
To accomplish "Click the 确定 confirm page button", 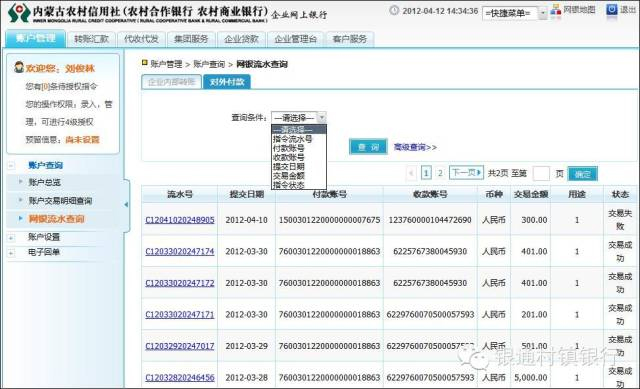I will [582, 174].
